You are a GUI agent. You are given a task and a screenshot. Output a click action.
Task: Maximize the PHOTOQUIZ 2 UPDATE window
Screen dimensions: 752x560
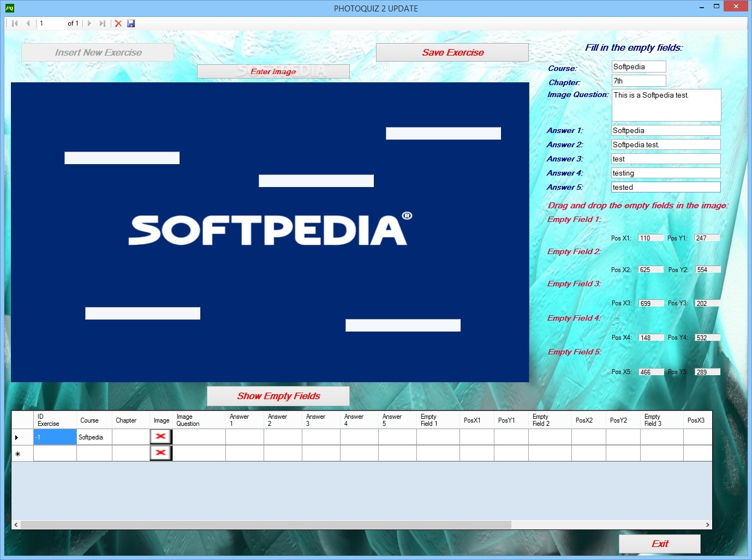click(717, 7)
